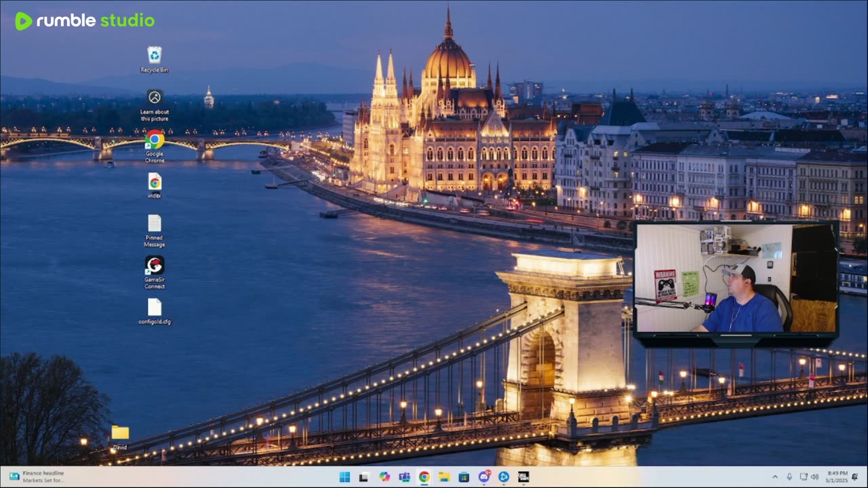The height and width of the screenshot is (488, 868).
Task: Open the Finance headline widget
Action: tap(37, 477)
